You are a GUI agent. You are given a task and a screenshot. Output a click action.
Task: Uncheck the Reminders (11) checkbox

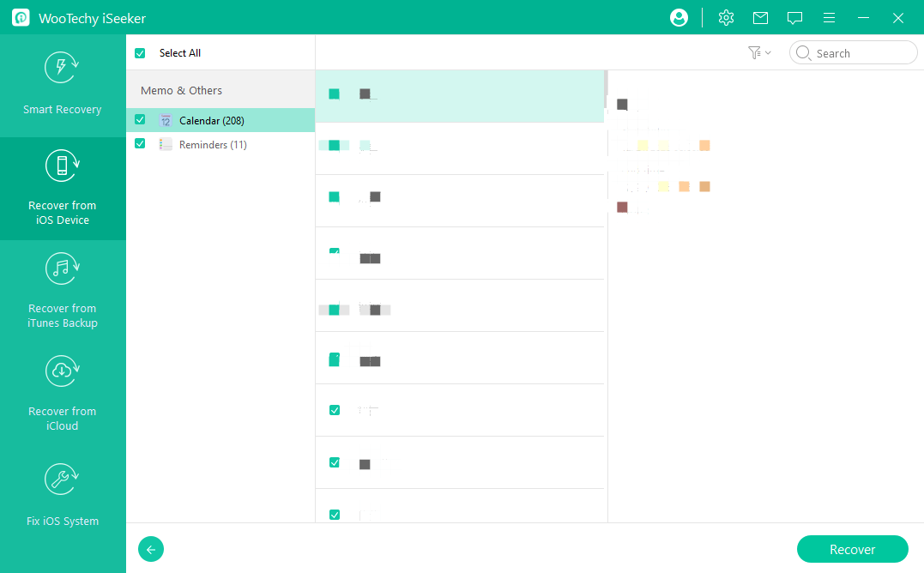[140, 144]
